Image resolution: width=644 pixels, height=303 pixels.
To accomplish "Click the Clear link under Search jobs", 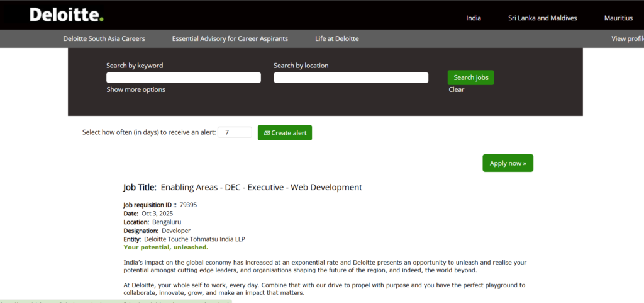I will point(456,89).
